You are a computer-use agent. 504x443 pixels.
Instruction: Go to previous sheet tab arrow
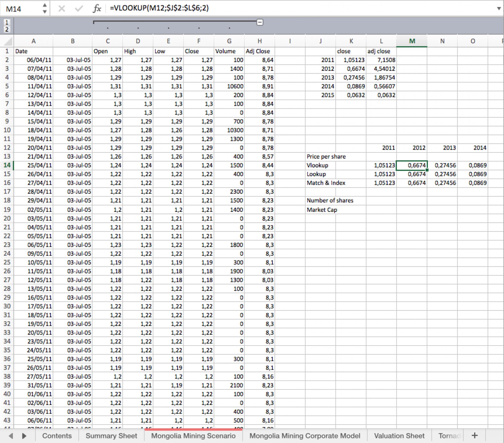[x=11, y=436]
